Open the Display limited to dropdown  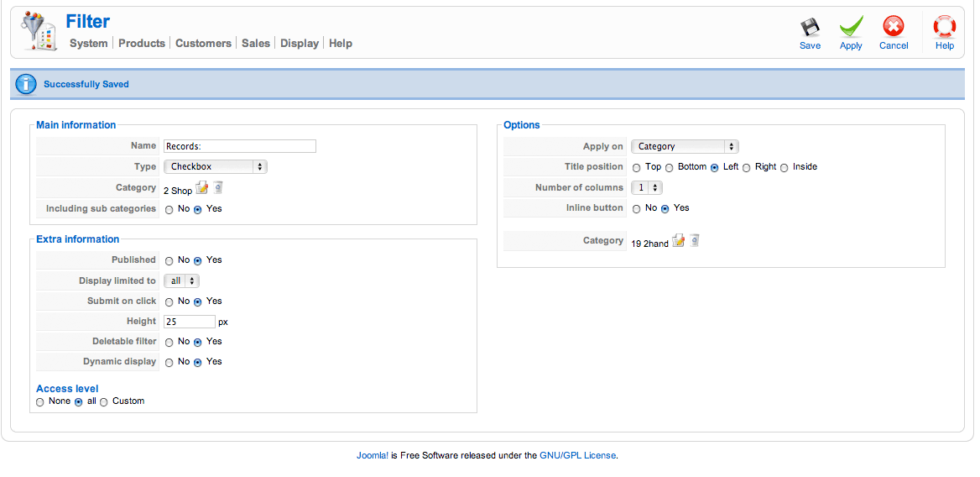tap(181, 281)
